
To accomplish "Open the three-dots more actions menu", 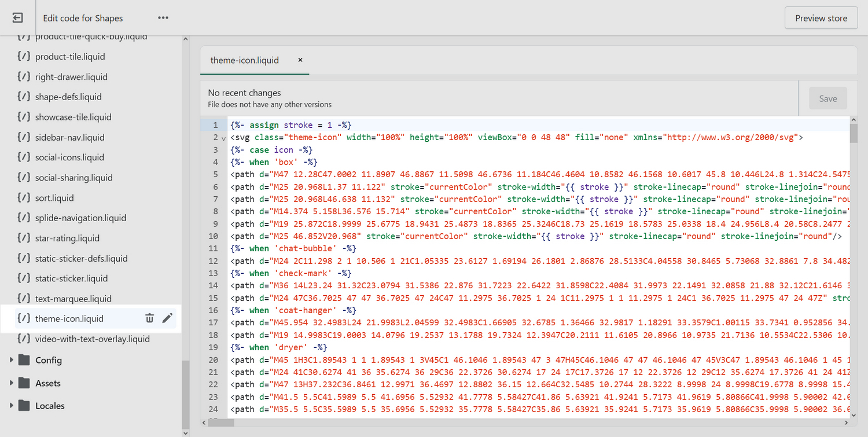I will click(163, 18).
